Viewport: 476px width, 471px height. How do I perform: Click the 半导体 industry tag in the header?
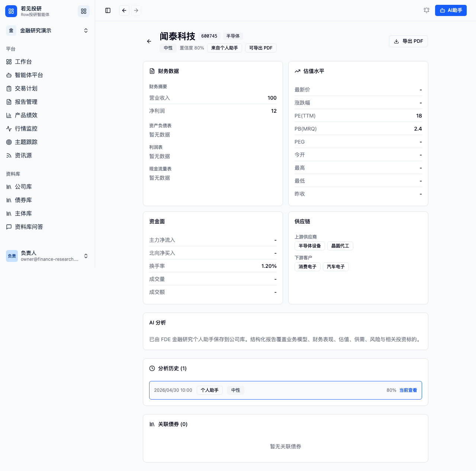point(233,36)
